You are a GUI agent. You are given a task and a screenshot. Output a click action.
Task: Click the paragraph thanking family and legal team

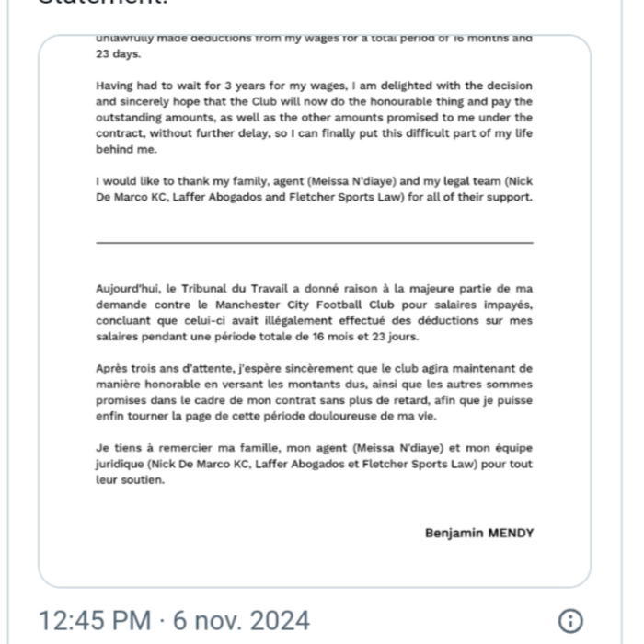314,189
